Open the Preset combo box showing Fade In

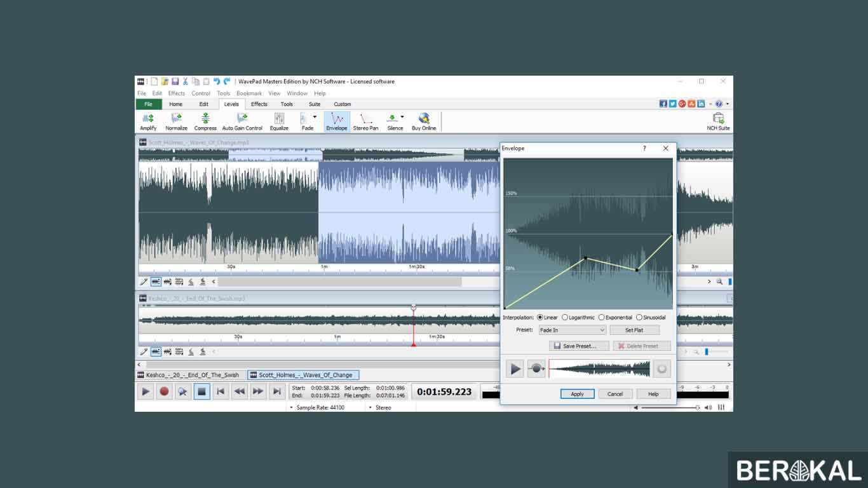click(573, 330)
